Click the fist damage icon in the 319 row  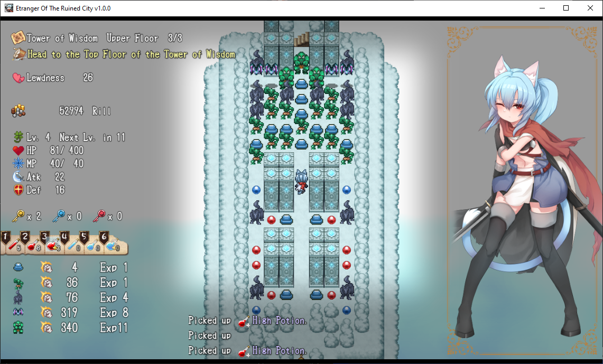point(47,313)
